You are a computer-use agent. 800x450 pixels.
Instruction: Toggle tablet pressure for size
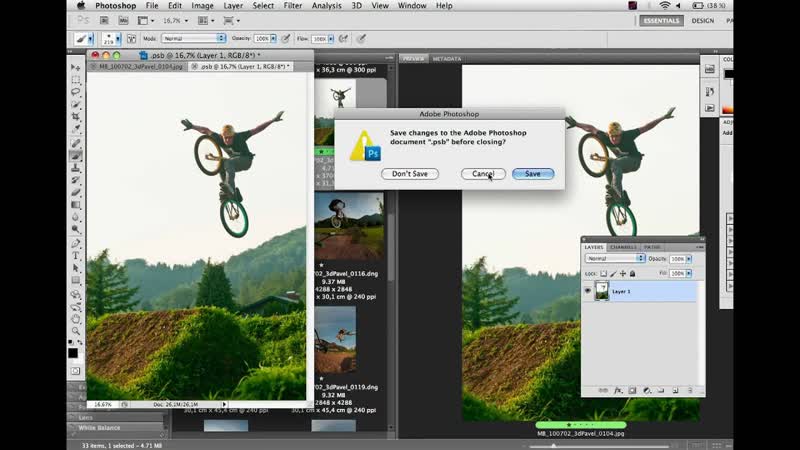point(361,39)
